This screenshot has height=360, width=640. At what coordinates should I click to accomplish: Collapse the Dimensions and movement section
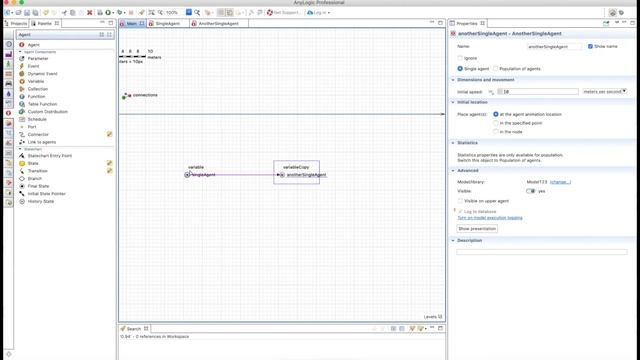pyautogui.click(x=453, y=80)
